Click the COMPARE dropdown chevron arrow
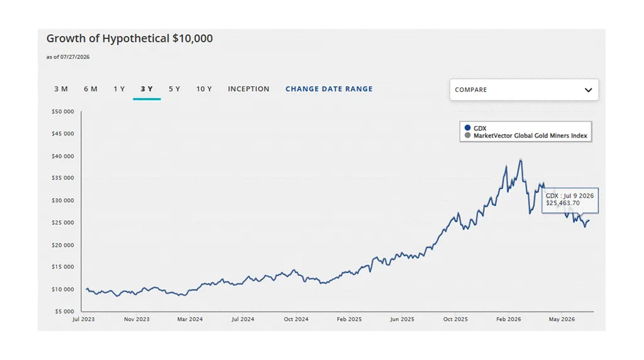Screen dimensions: 644x360 pyautogui.click(x=588, y=90)
